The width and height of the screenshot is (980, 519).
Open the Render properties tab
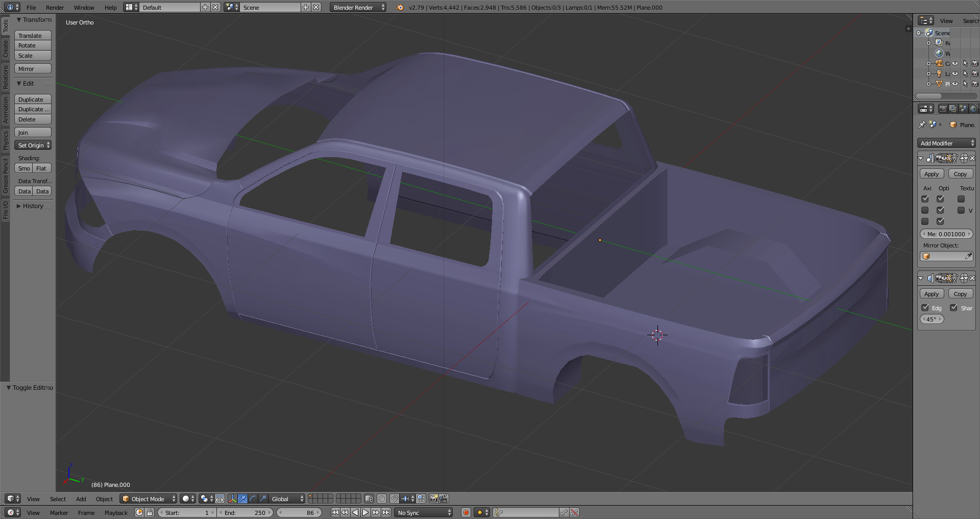pos(943,109)
